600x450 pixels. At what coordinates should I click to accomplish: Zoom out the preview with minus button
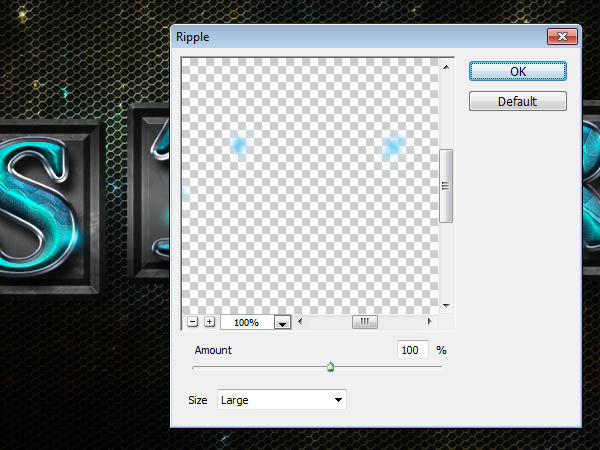192,322
